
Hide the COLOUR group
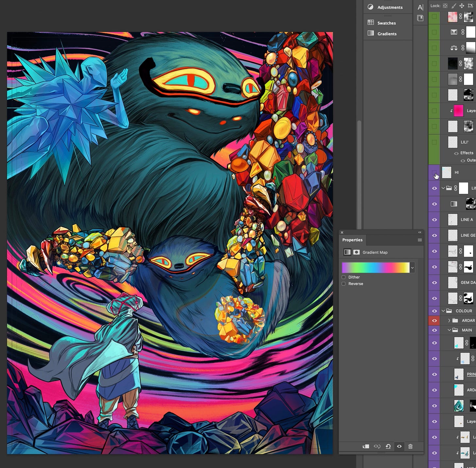434,311
